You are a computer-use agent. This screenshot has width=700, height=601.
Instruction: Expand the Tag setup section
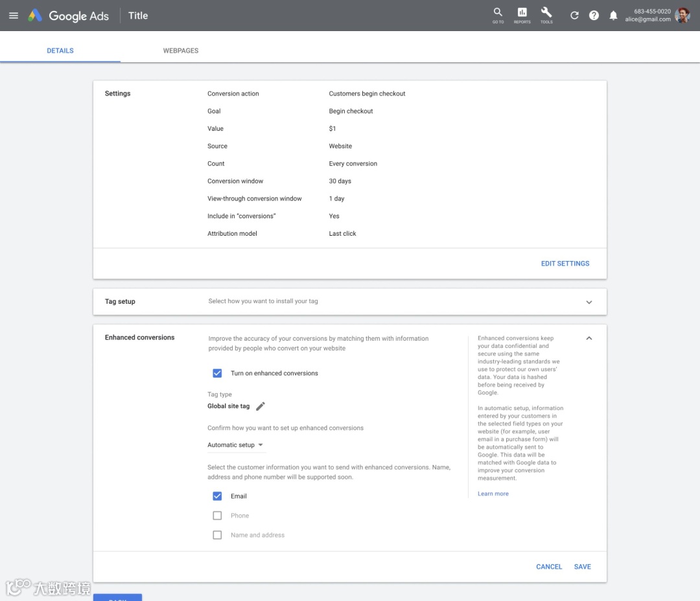[x=589, y=302]
